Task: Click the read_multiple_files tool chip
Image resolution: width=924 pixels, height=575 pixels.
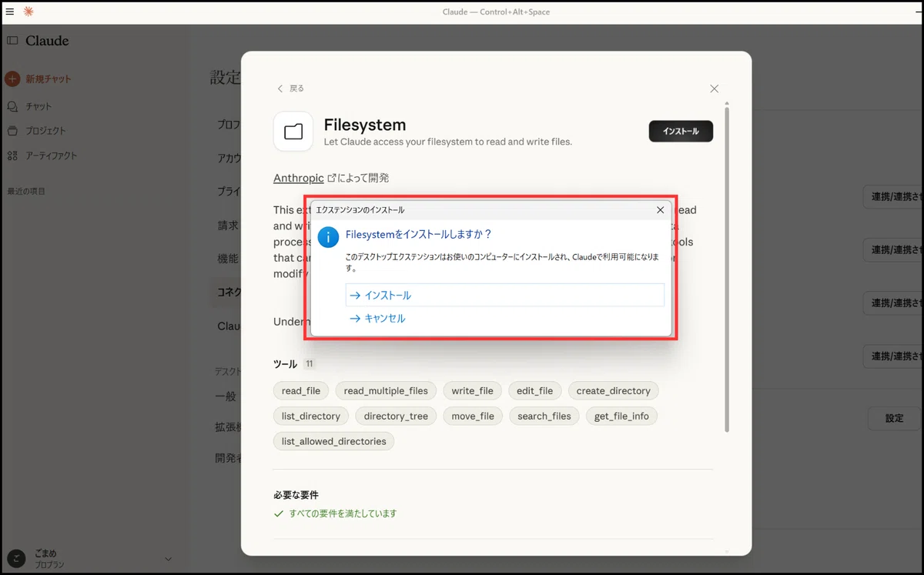Action: coord(386,390)
